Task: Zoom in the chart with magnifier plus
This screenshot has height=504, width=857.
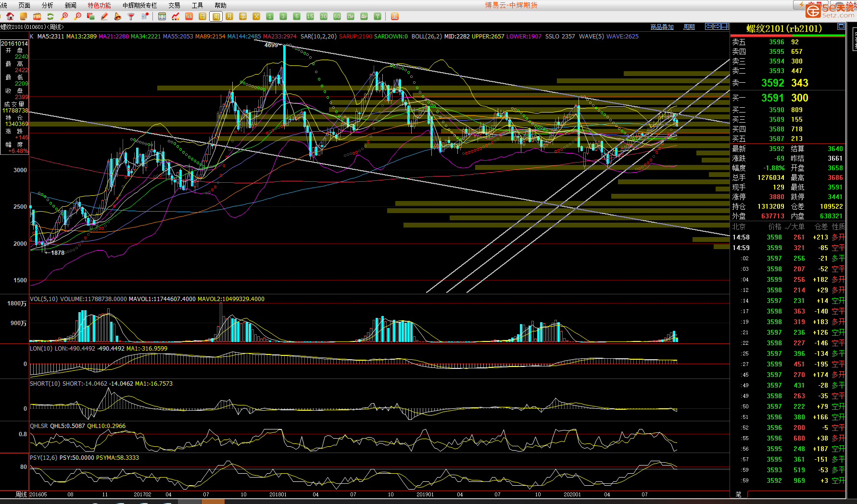Action: [x=64, y=16]
